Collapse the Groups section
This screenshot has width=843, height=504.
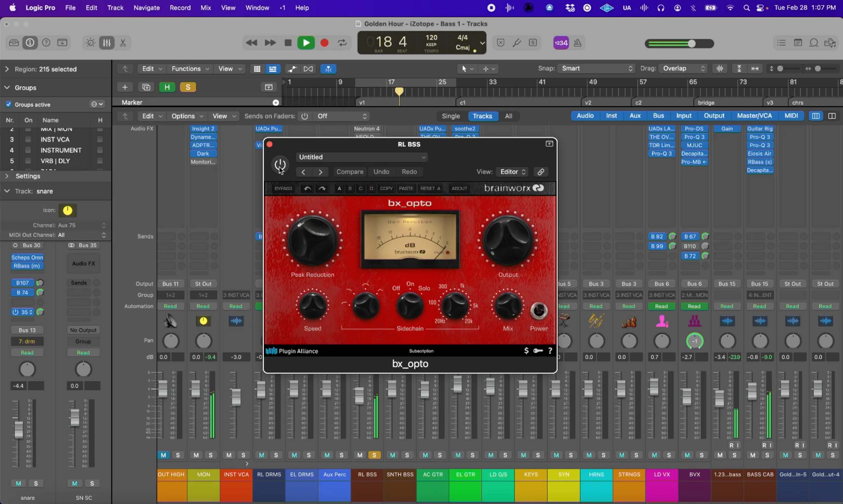click(7, 88)
